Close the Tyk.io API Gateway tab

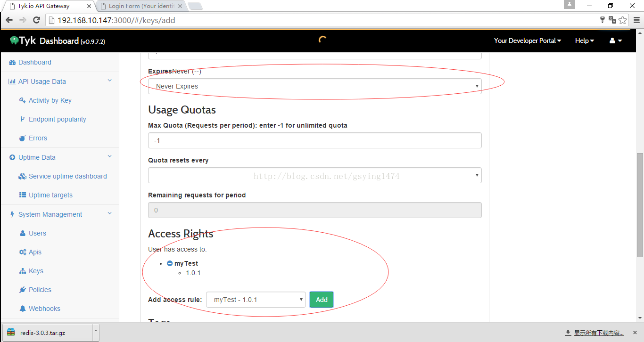coord(89,7)
